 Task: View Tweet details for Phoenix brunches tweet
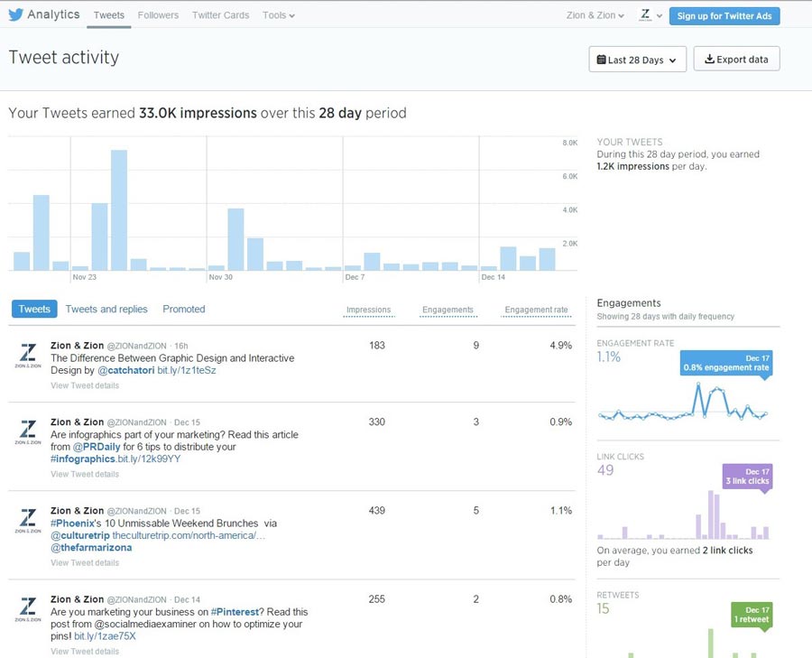coord(85,562)
